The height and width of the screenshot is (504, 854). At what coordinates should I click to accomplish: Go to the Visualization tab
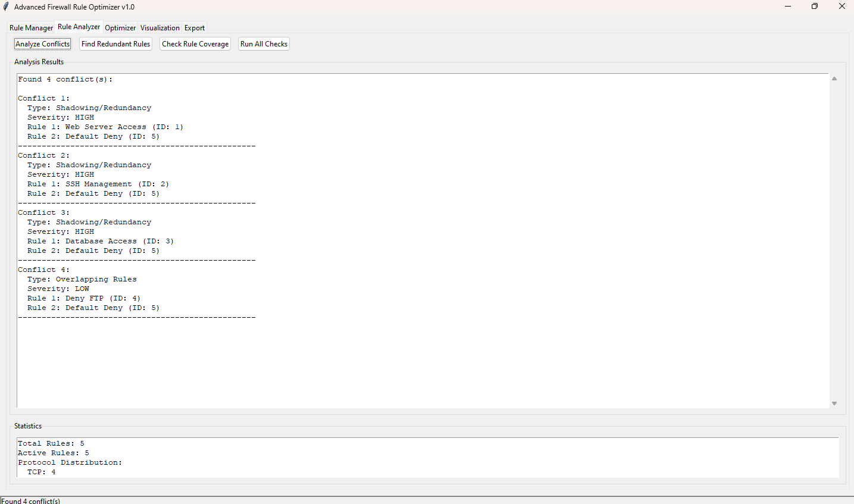point(159,28)
